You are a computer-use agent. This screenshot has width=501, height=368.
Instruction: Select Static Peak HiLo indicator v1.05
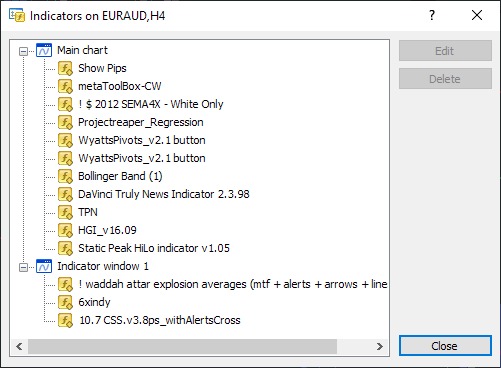pyautogui.click(x=154, y=248)
